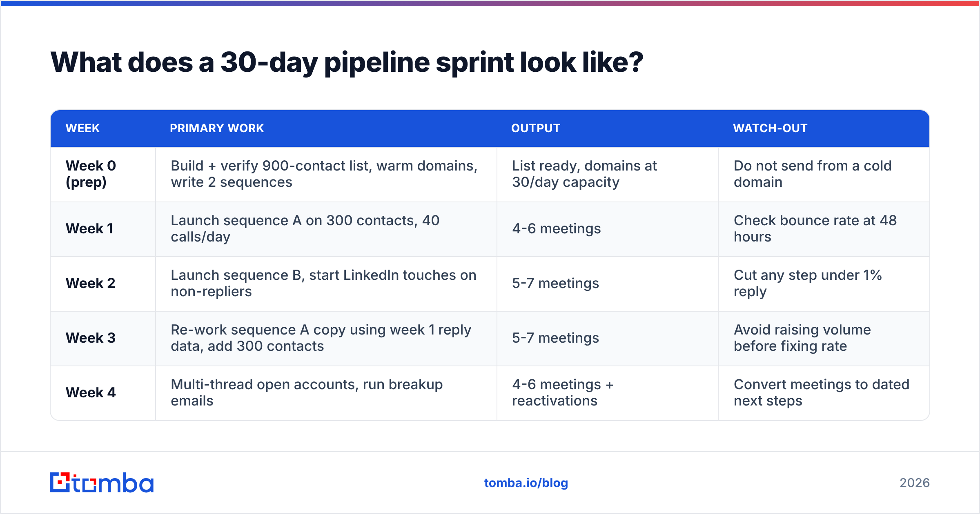Select the PRIMARY WORK column header

(x=217, y=128)
